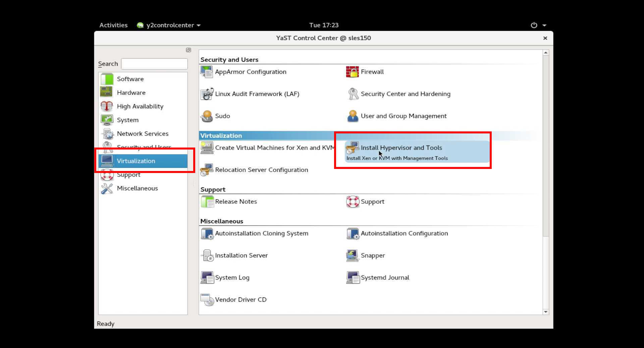This screenshot has height=348, width=644.
Task: Open the AppArmor Configuration module icon
Action: 207,72
